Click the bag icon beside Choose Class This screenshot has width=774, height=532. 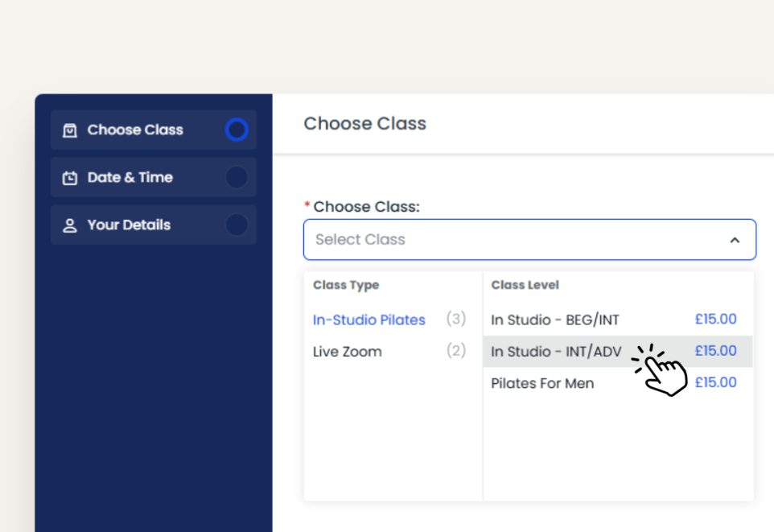pyautogui.click(x=70, y=130)
